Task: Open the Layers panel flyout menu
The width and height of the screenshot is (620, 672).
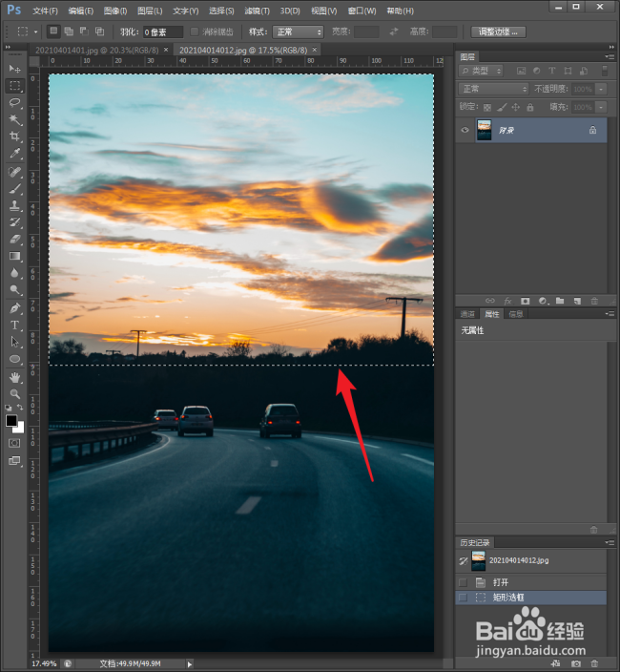Action: click(610, 56)
